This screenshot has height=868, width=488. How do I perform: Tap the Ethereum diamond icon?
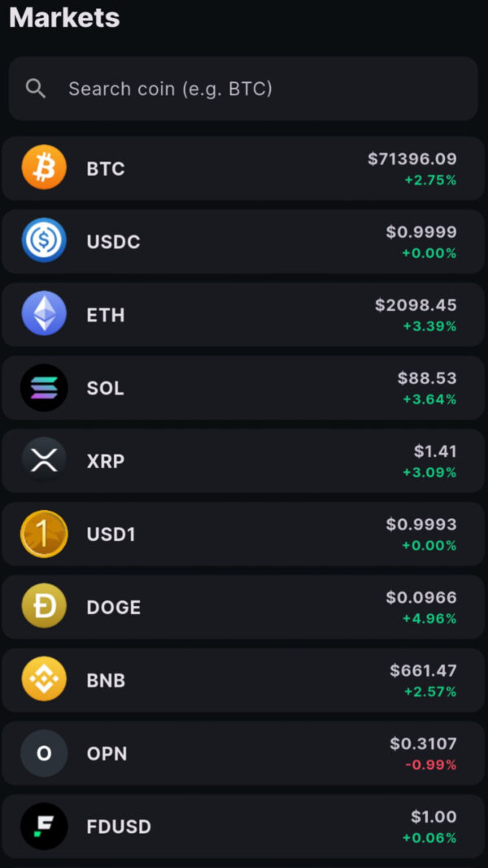pos(44,314)
